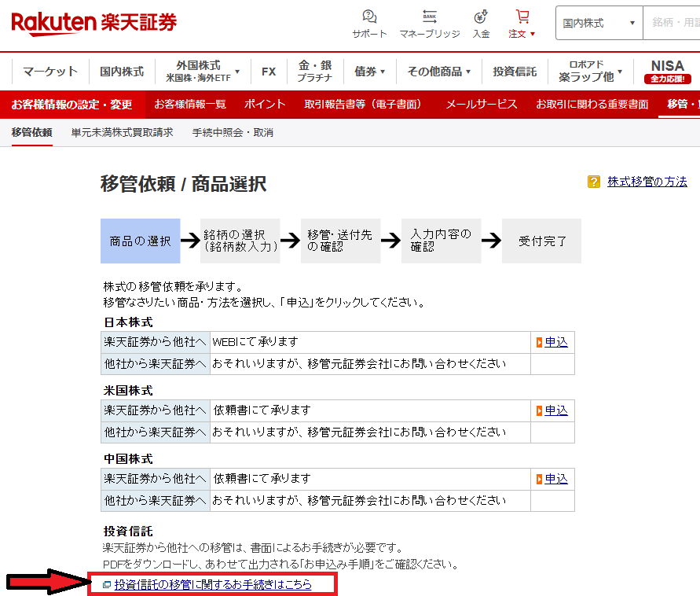The image size is (700, 596).
Task: Open the NISA menu item
Action: tap(668, 72)
